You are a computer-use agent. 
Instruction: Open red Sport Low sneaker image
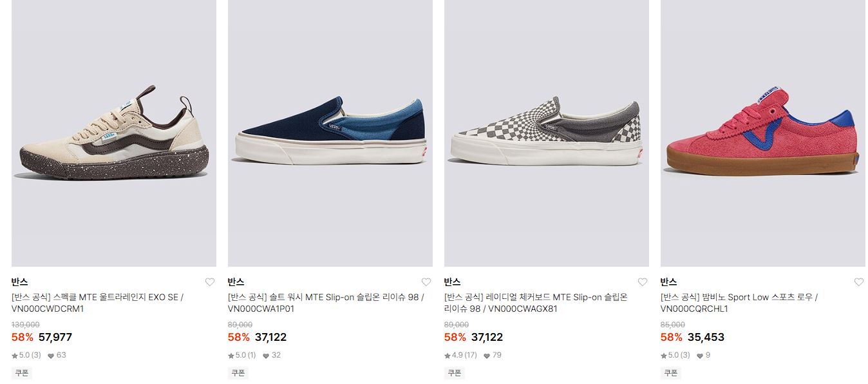tap(763, 133)
